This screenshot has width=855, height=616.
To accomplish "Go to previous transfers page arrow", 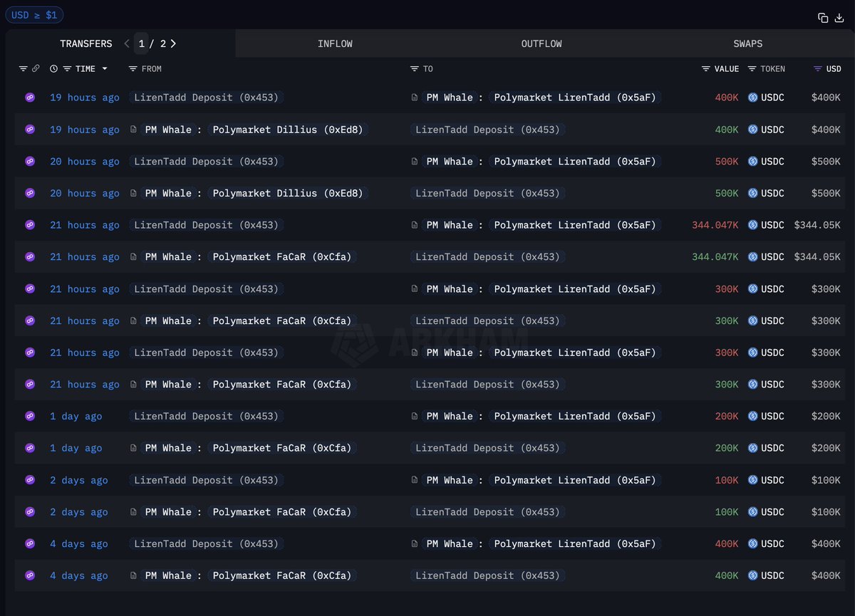I will pyautogui.click(x=127, y=43).
